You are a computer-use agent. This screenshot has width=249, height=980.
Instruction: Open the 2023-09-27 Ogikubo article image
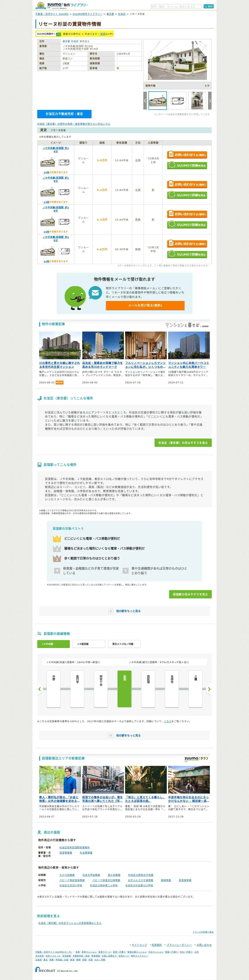[x=60, y=780]
